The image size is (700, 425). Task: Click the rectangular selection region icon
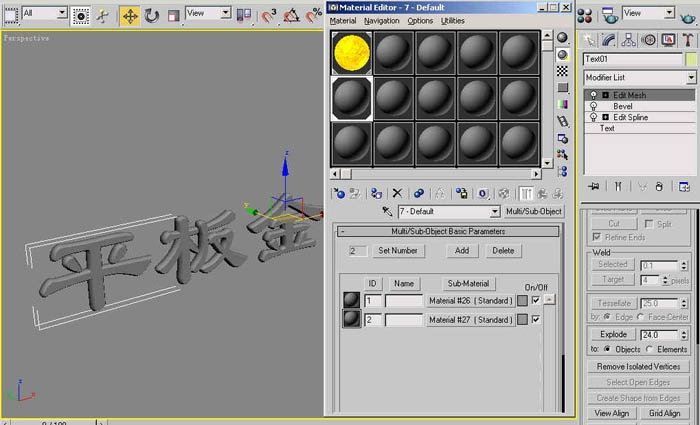[10, 16]
